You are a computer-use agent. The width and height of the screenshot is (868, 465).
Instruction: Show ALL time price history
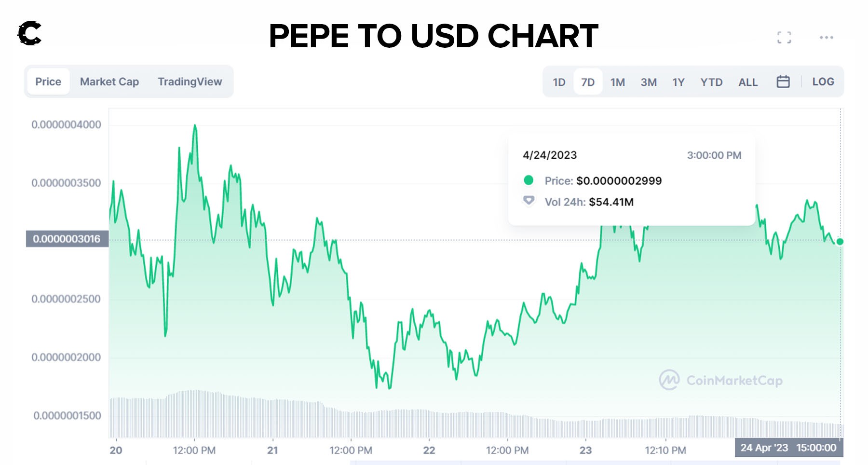click(x=748, y=82)
